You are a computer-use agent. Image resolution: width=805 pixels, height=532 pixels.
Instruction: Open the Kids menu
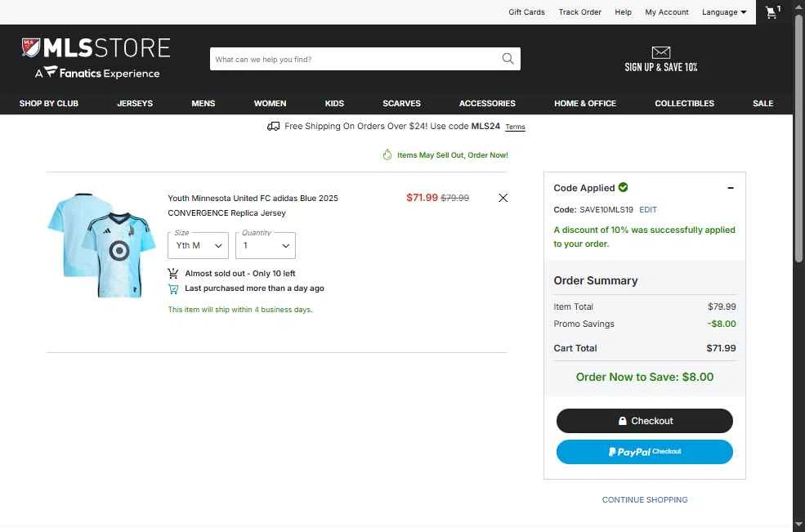(x=334, y=103)
